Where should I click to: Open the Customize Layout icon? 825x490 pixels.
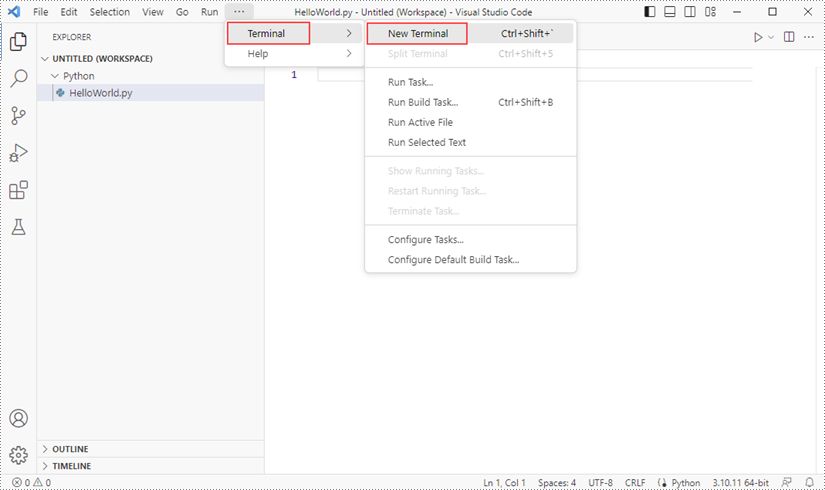tap(710, 12)
